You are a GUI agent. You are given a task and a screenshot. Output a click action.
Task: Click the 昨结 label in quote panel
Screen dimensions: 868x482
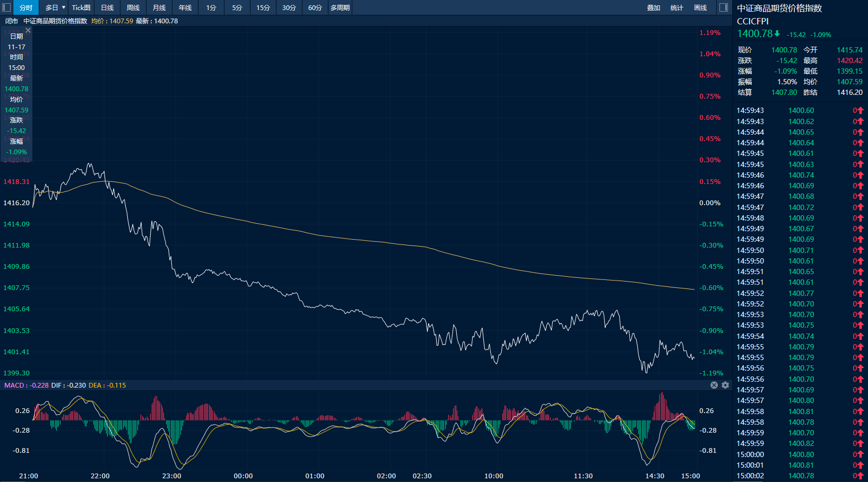(810, 92)
